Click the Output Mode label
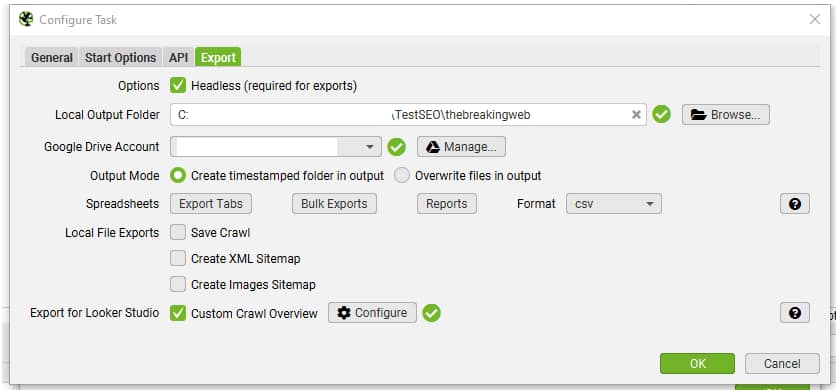The image size is (836, 390). click(124, 176)
